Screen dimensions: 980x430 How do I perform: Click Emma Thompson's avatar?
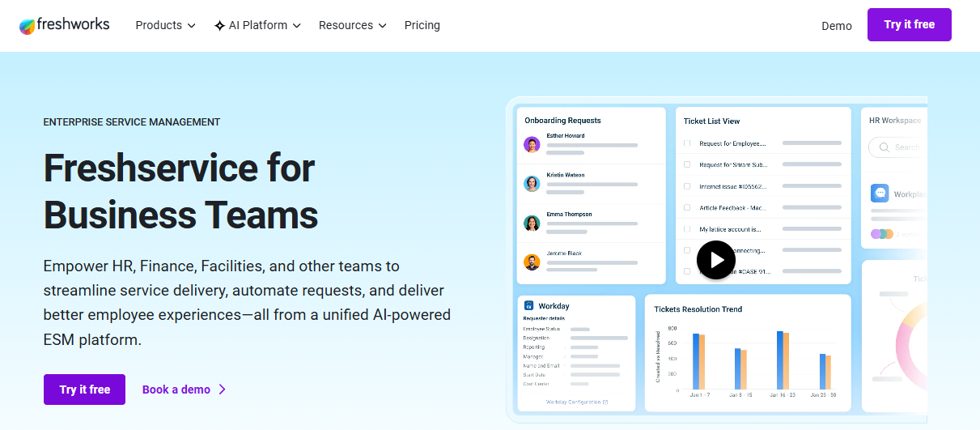(532, 224)
